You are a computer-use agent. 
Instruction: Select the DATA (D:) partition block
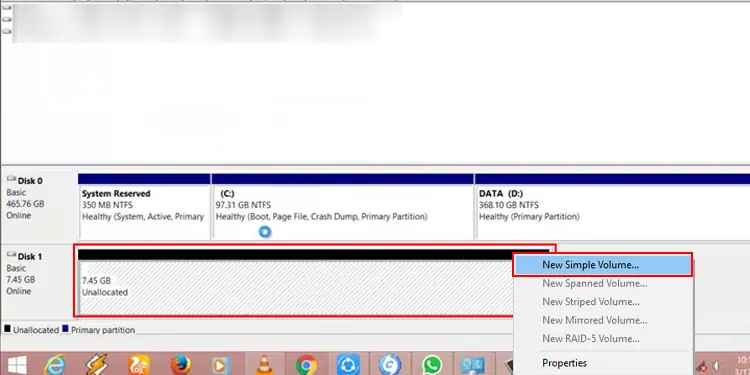coord(612,207)
